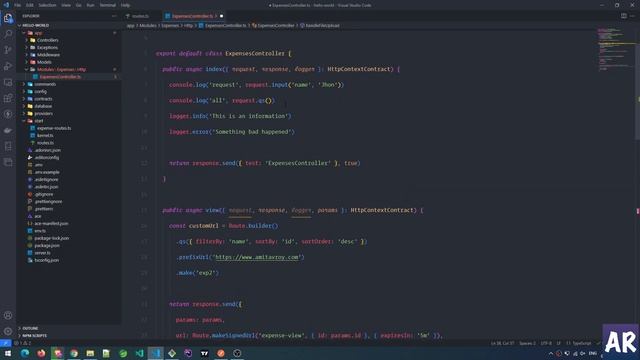The image size is (640, 360).
Task: Open the Accounts icon in activity bar
Action: pyautogui.click(x=8, y=316)
